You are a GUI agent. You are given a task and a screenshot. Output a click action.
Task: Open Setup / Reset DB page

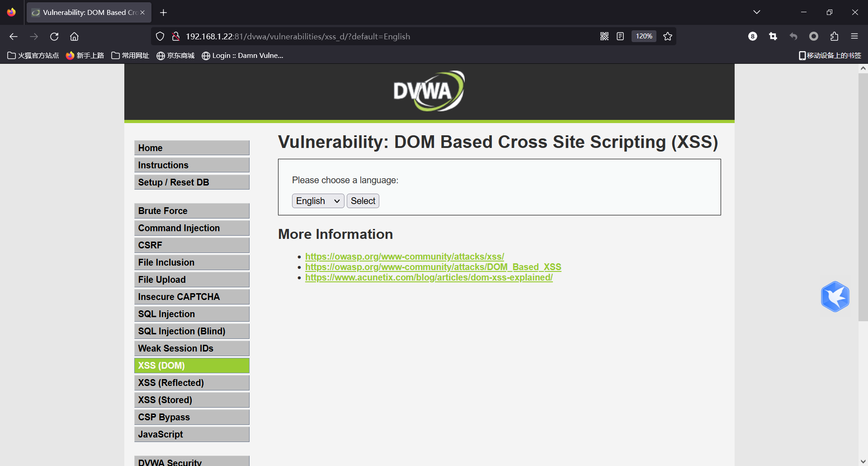[x=192, y=182]
